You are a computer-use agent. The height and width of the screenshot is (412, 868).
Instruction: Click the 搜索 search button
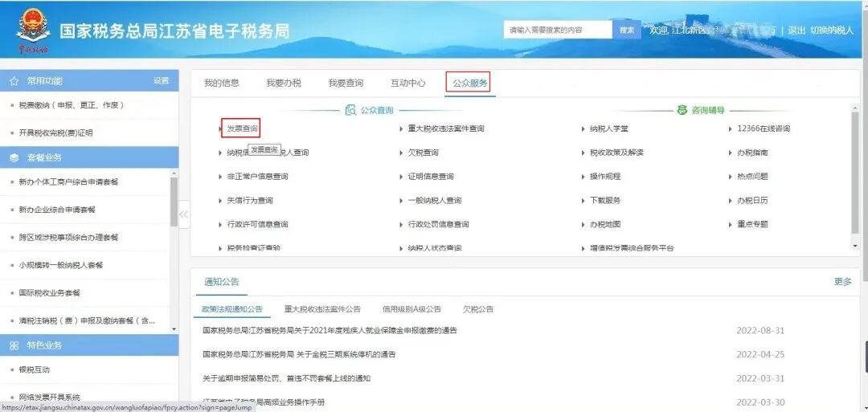pyautogui.click(x=627, y=30)
